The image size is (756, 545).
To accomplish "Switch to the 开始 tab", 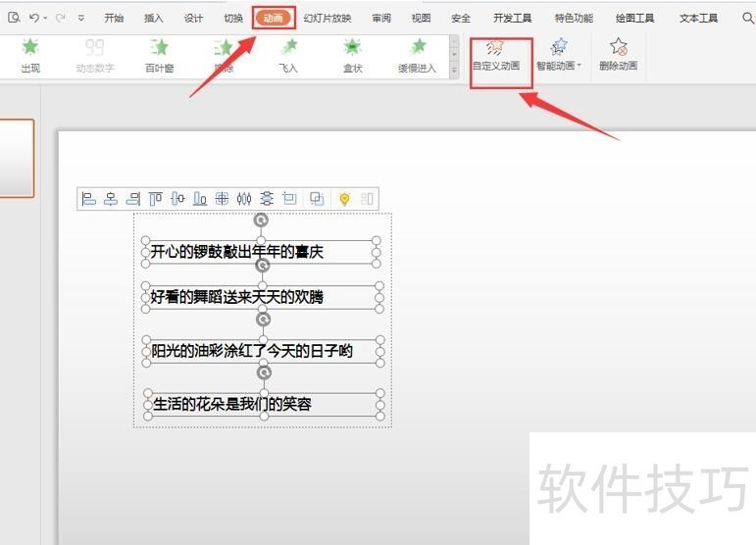I will [114, 19].
